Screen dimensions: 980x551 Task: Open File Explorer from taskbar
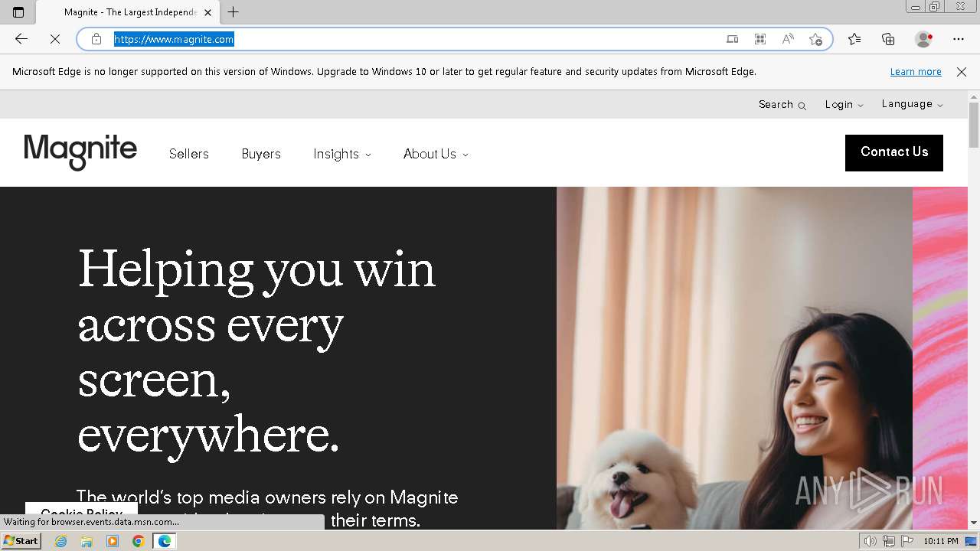(87, 541)
